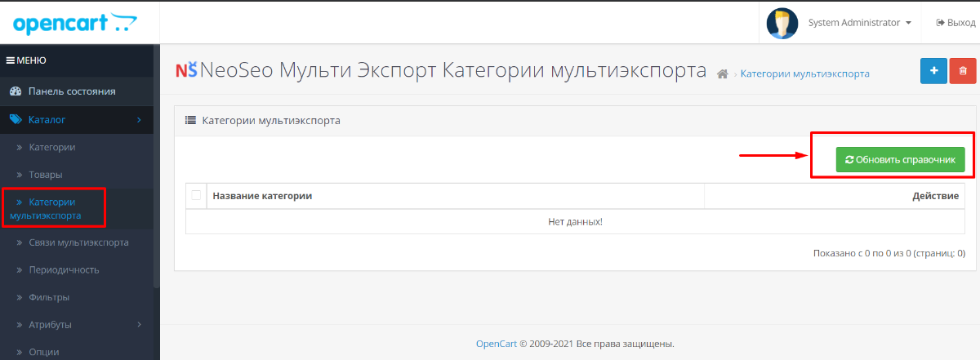Collapse the Каталог menu chevron
Image resolution: width=980 pixels, height=360 pixels.
tap(139, 120)
